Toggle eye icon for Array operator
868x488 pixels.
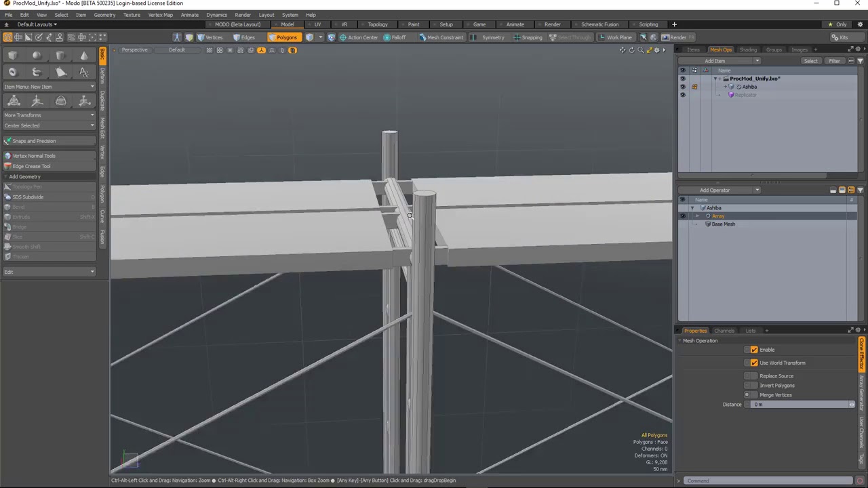click(x=682, y=216)
